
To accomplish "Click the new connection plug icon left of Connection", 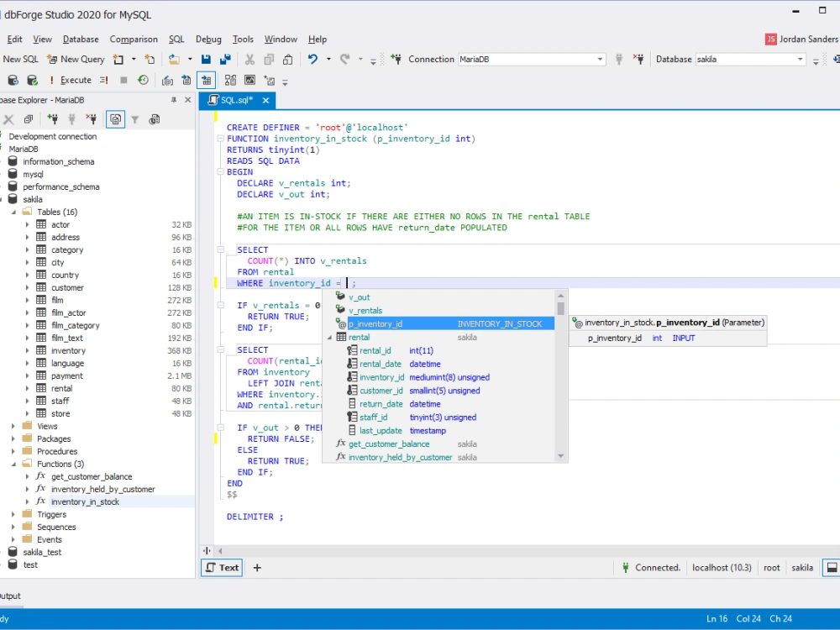I will pyautogui.click(x=396, y=60).
